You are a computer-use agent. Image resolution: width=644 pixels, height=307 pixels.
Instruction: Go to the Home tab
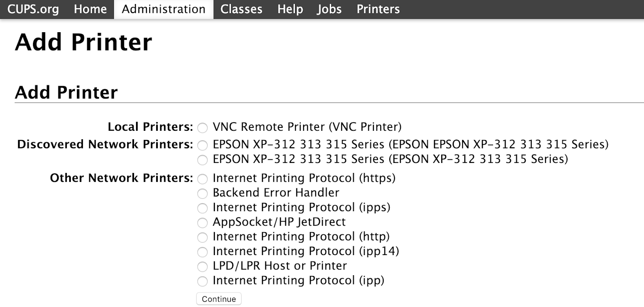[x=90, y=9]
